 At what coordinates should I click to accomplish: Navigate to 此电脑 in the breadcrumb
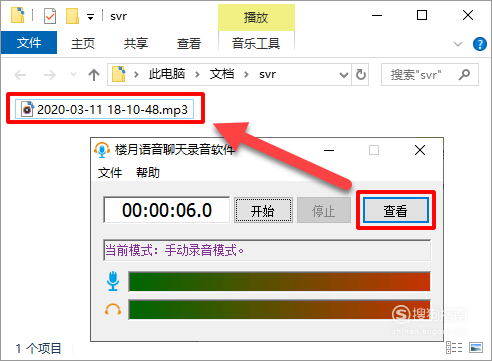167,74
